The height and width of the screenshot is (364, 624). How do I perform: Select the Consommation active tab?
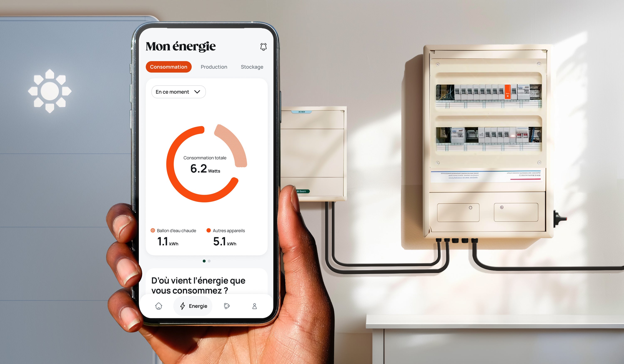pyautogui.click(x=169, y=67)
